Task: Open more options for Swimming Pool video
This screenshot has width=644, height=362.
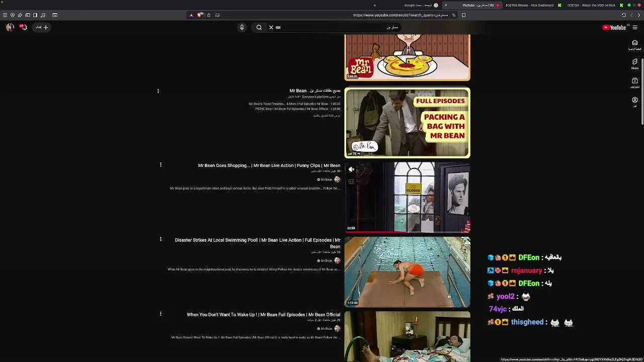Action: (160, 239)
